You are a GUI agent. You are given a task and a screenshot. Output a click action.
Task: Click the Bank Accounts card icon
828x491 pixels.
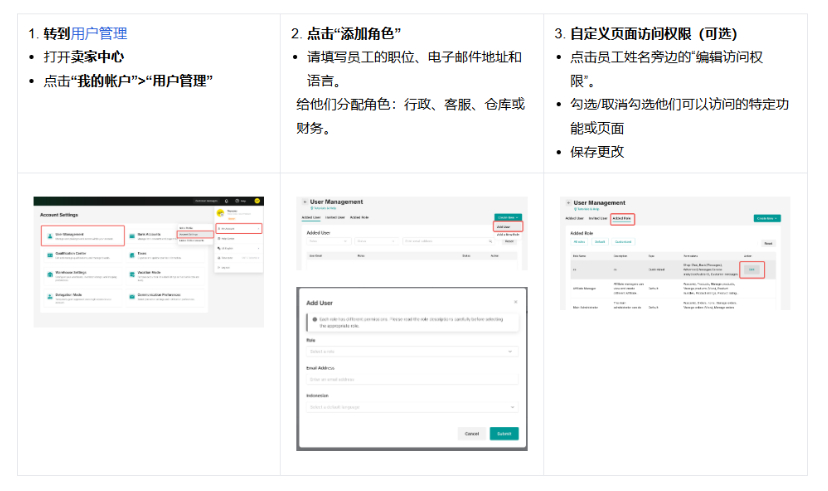[132, 235]
